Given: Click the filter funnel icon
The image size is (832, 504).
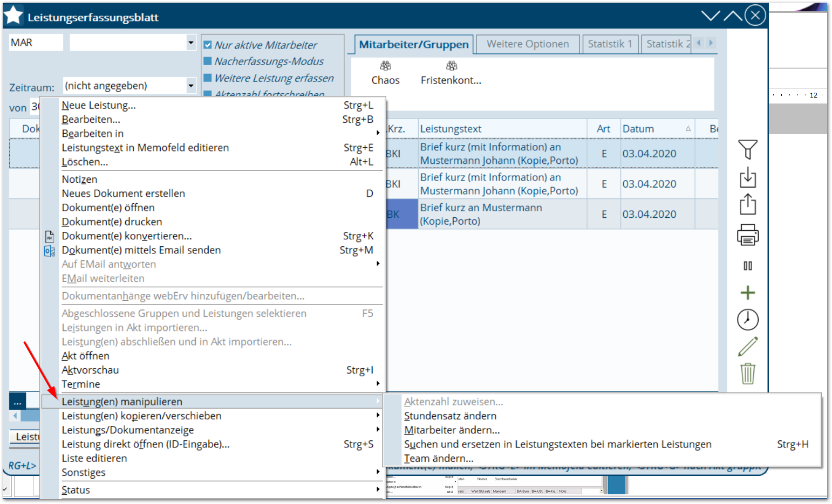Looking at the screenshot, I should coord(748,149).
